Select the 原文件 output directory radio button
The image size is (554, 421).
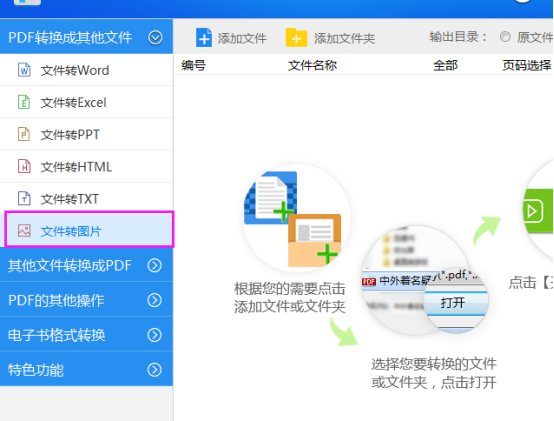505,37
